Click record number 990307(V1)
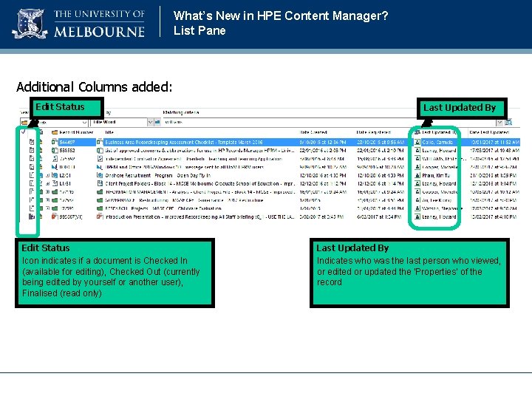 71,216
